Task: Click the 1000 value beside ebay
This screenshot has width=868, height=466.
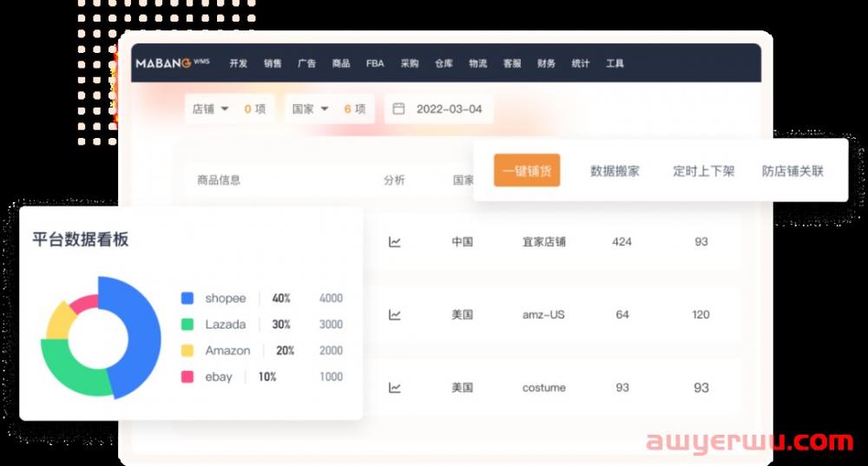Action: pos(331,377)
